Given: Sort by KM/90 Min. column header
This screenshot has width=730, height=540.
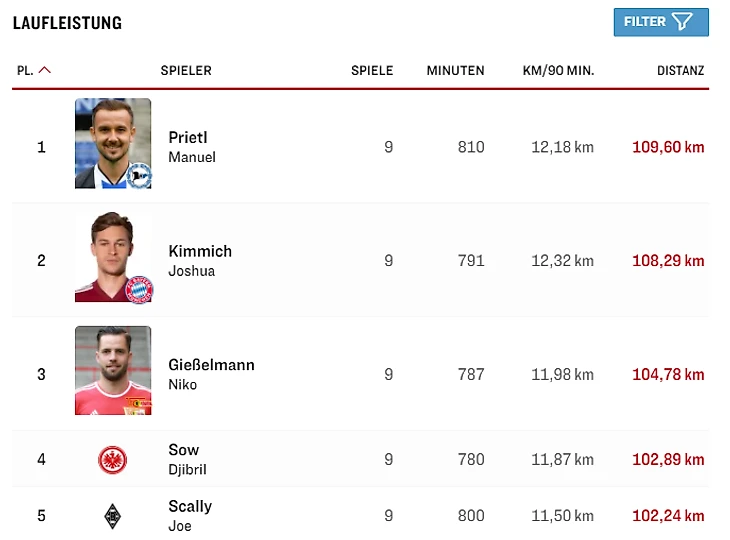Looking at the screenshot, I should pos(558,71).
